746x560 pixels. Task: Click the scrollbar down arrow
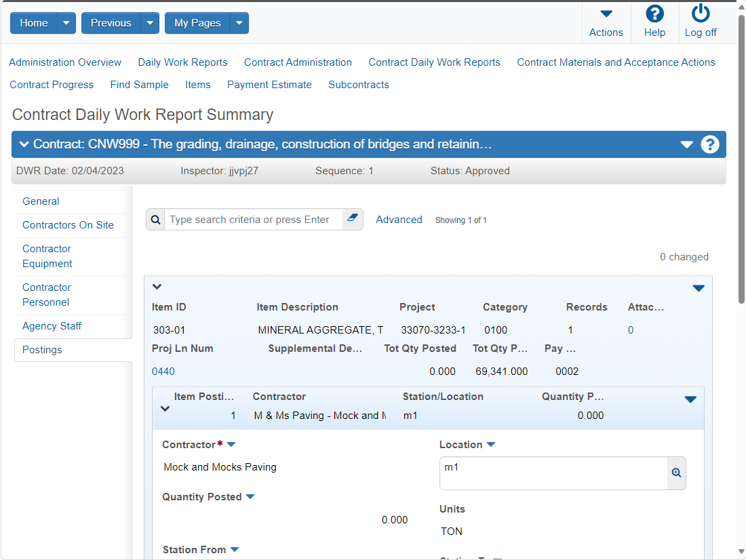[741, 552]
